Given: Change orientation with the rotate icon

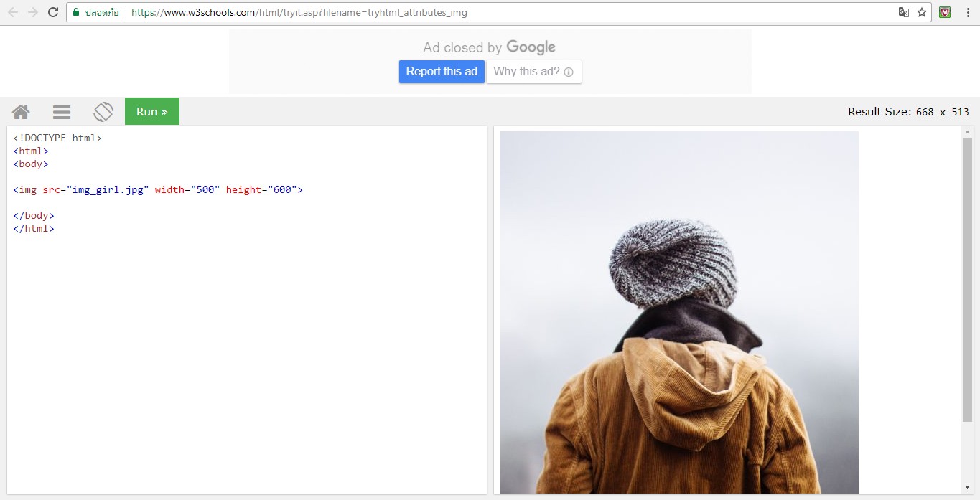Looking at the screenshot, I should 103,111.
